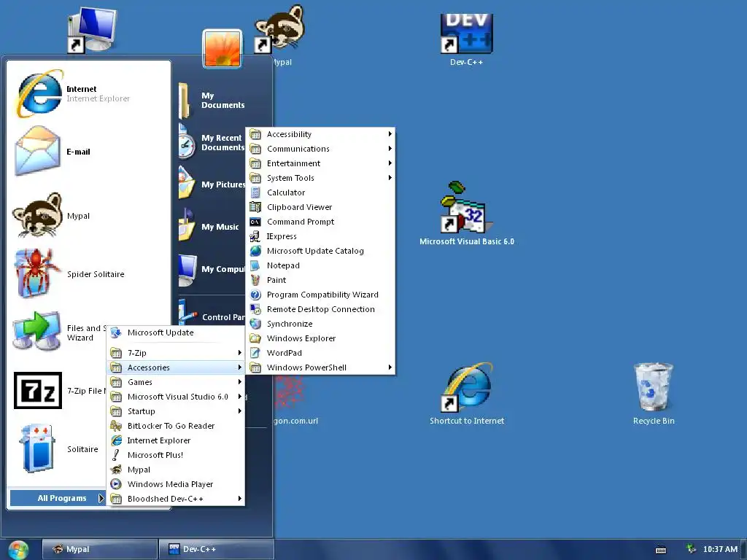Open My Recent Documents

pos(212,142)
